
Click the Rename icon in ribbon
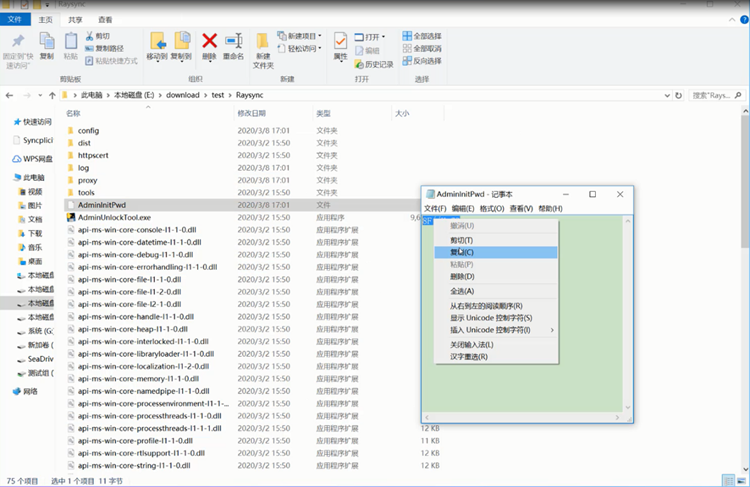(234, 42)
